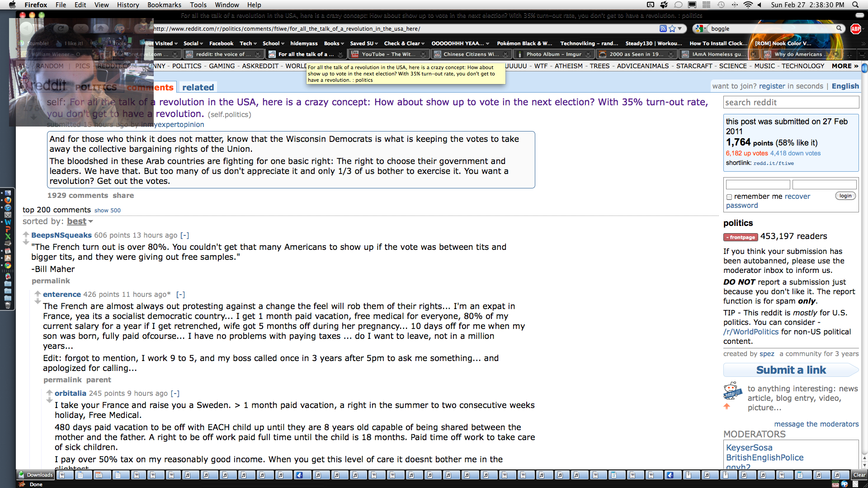Viewport: 868px width, 488px height.
Task: Downvote the enterence comment arrow
Action: tap(38, 301)
